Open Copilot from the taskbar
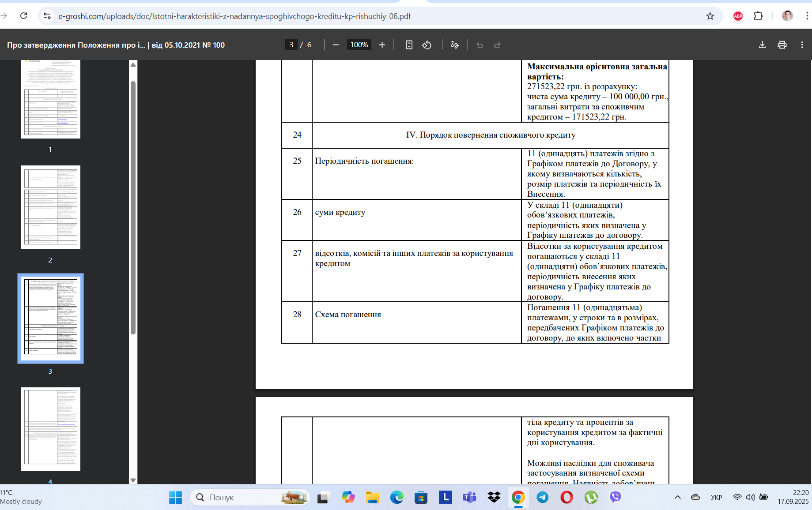Image resolution: width=812 pixels, height=510 pixels. pos(348,497)
